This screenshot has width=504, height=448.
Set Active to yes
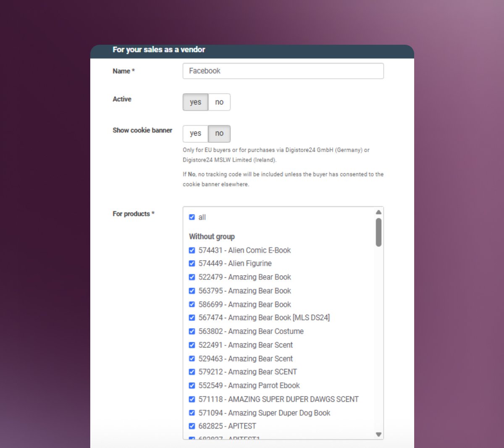coord(195,102)
